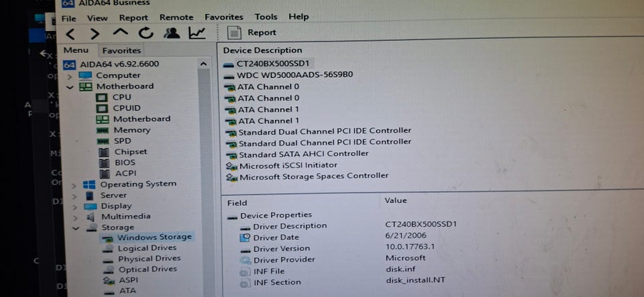Expand the Computer tree node
The width and height of the screenshot is (644, 297).
(70, 76)
